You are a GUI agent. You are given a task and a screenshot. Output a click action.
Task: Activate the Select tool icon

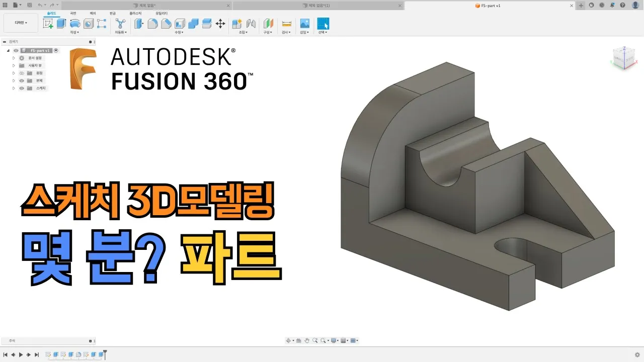(x=323, y=24)
